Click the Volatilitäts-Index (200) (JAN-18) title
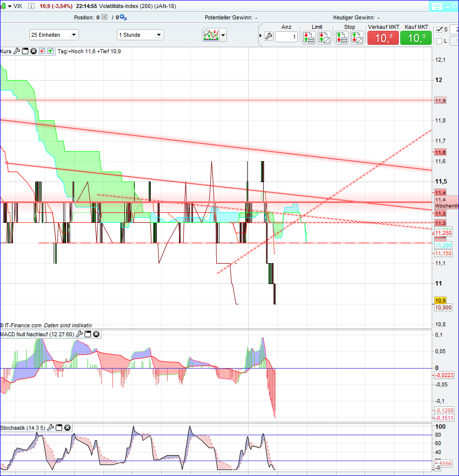This screenshot has height=476, width=459. click(138, 6)
